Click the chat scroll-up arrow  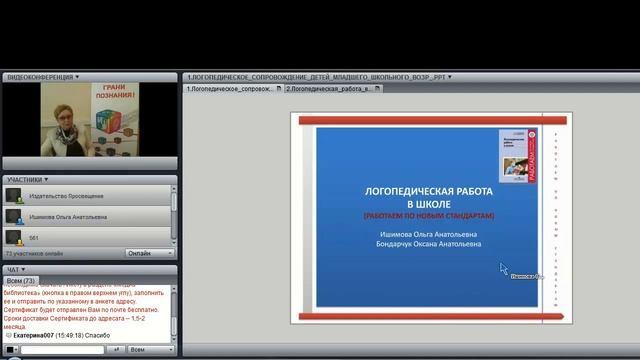(x=174, y=289)
